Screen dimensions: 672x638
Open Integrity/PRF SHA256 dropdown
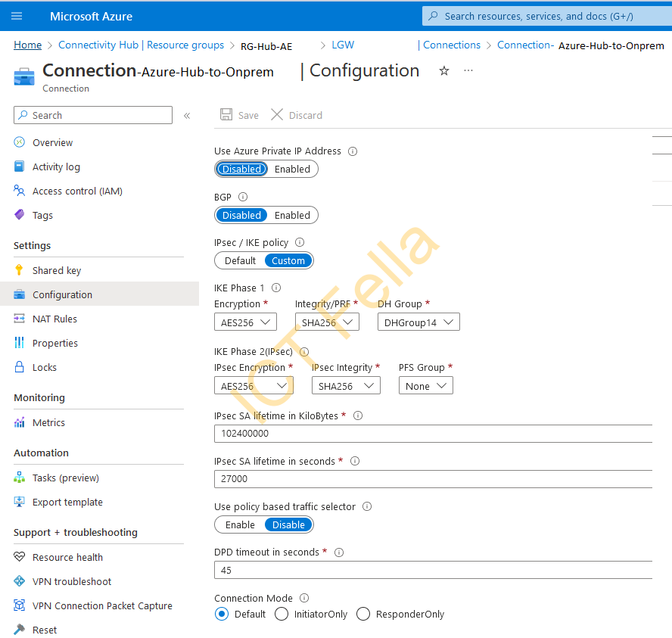point(327,322)
